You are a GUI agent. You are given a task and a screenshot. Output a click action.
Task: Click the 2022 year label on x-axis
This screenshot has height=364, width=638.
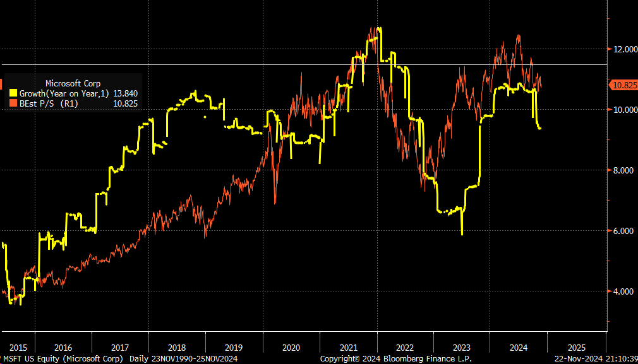(406, 348)
